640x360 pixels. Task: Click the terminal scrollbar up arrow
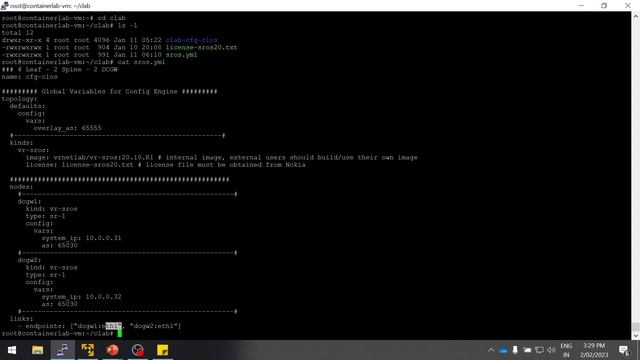(x=636, y=16)
